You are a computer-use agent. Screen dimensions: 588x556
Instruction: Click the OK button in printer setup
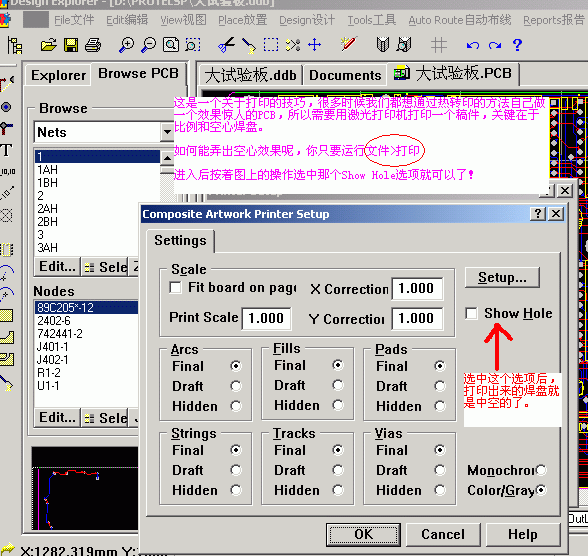[363, 534]
